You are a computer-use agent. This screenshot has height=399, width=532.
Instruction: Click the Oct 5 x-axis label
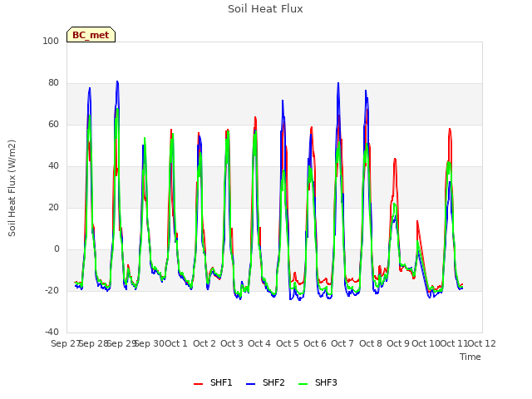(288, 343)
